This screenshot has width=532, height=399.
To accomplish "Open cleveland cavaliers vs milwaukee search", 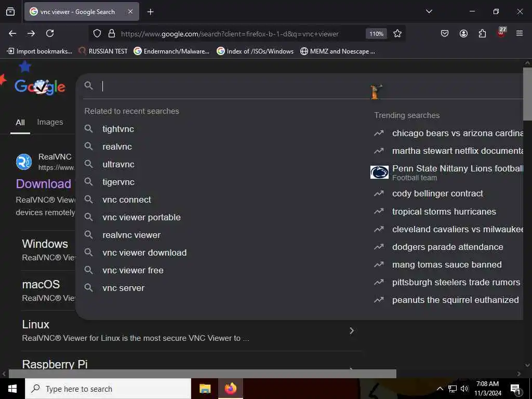I will [448, 229].
